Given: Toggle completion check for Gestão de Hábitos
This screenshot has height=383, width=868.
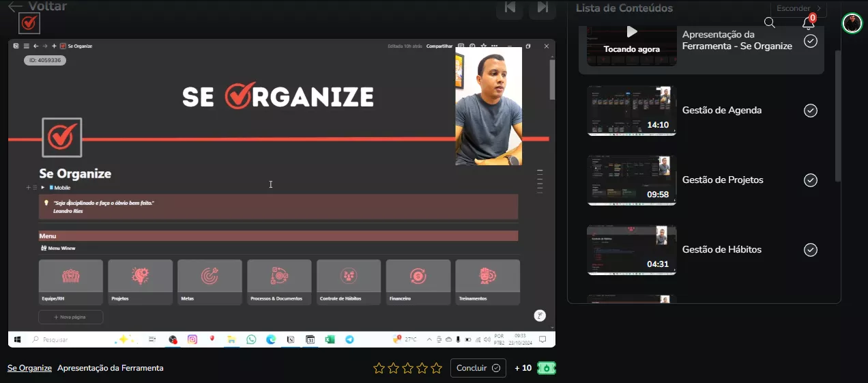Looking at the screenshot, I should (810, 250).
